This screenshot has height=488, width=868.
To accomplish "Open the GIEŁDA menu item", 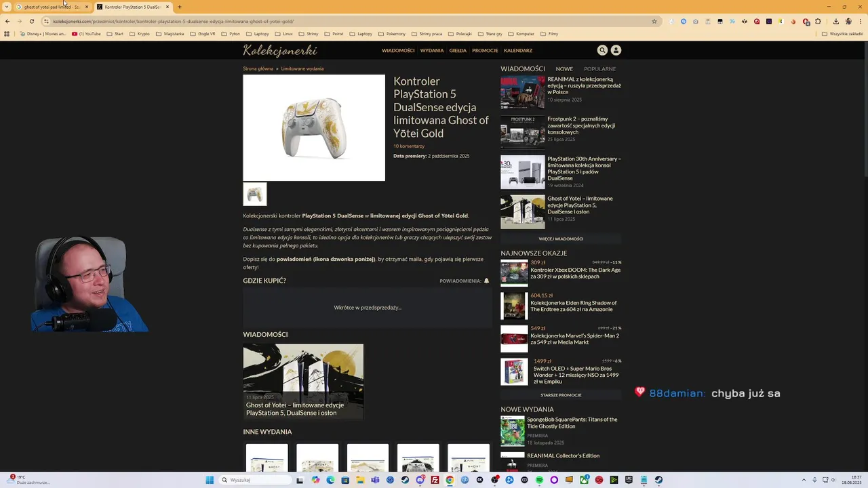I will 458,51.
